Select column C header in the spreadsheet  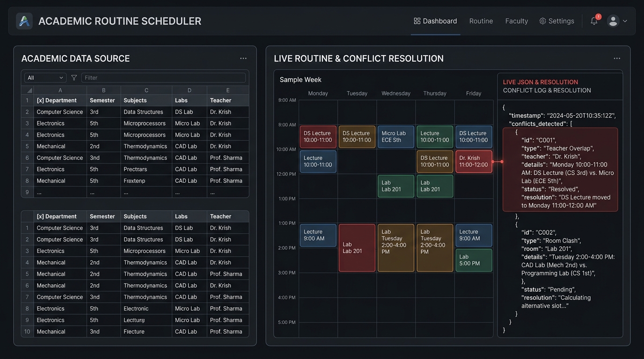146,90
